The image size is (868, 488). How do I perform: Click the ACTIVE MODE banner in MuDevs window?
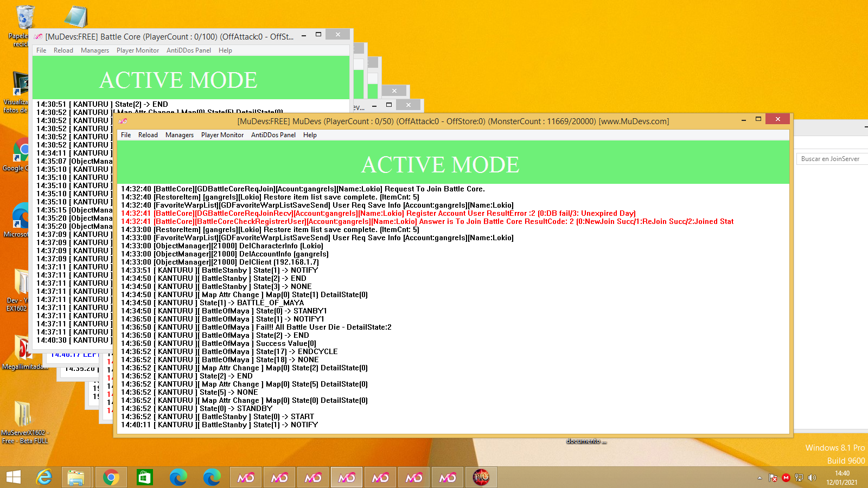(x=453, y=163)
